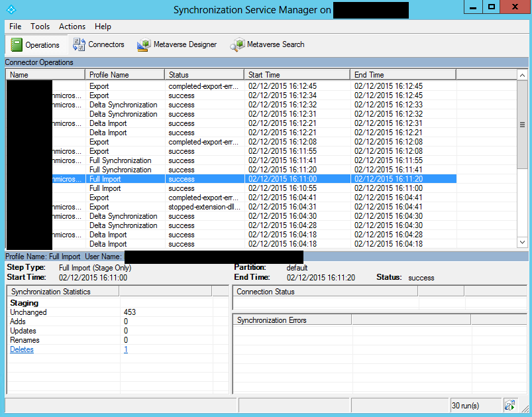
Task: Open the Deletes statistics link
Action: point(22,349)
